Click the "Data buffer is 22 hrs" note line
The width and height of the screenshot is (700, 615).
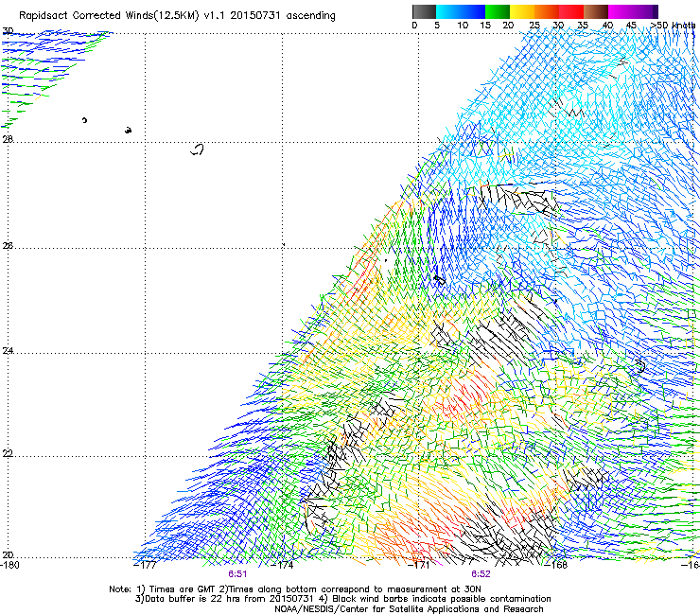pos(342,599)
